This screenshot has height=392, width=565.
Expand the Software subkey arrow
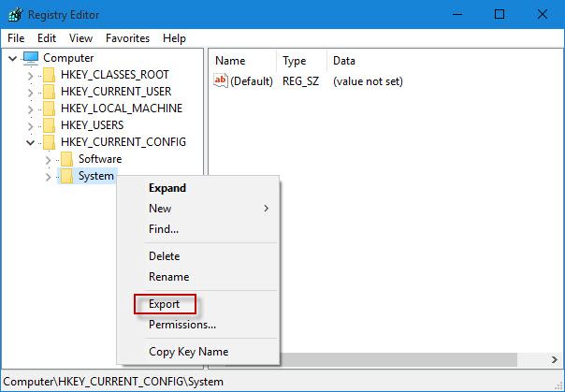48,159
